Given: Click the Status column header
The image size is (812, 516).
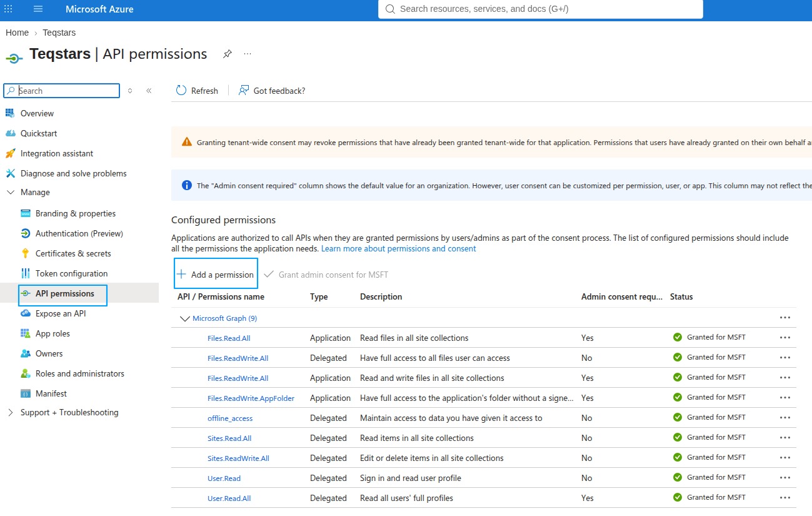Looking at the screenshot, I should 681,296.
